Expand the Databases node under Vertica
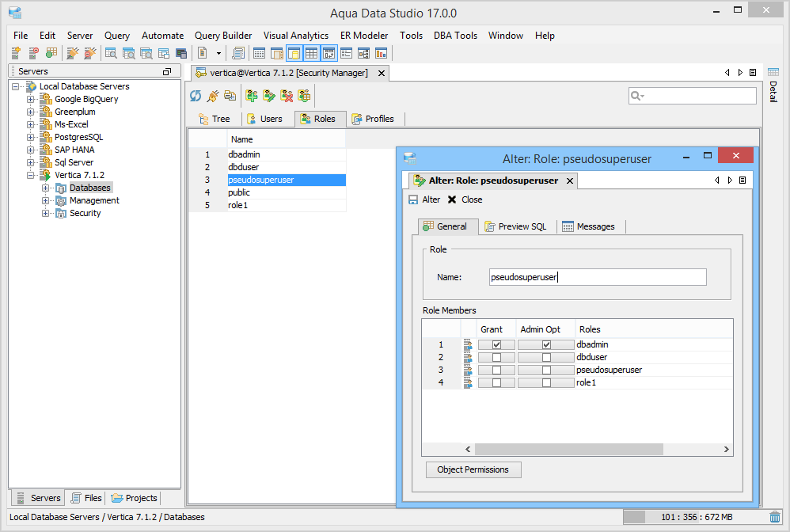The height and width of the screenshot is (532, 790). tap(45, 188)
